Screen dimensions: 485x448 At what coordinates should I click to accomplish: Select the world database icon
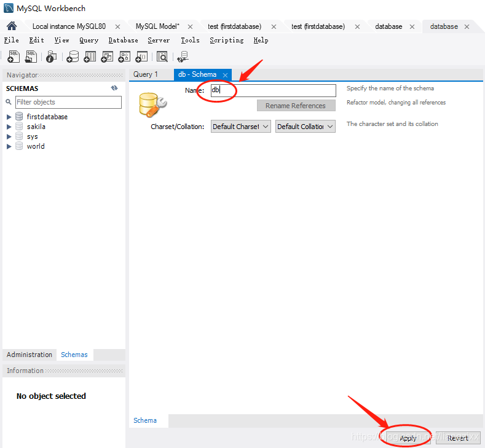coord(19,146)
